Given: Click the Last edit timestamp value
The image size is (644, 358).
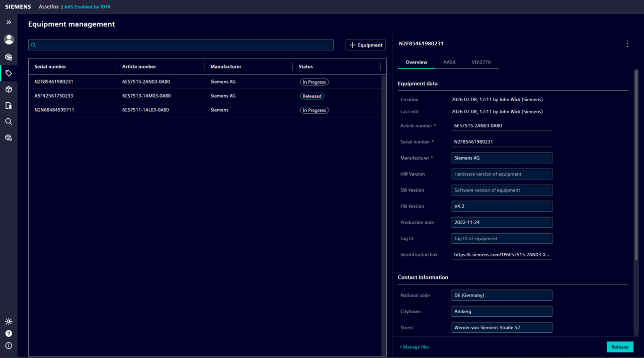Looking at the screenshot, I should (497, 112).
